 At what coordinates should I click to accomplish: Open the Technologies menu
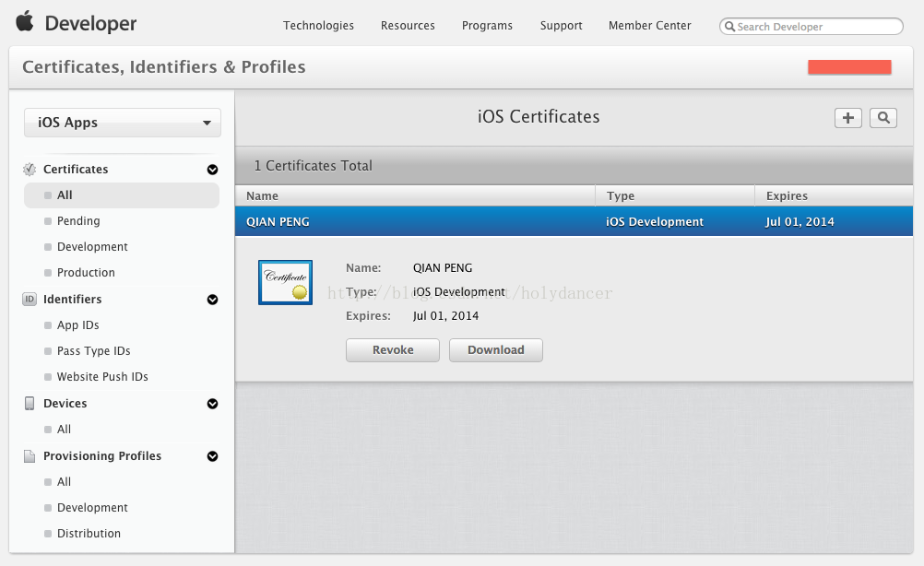pos(318,26)
